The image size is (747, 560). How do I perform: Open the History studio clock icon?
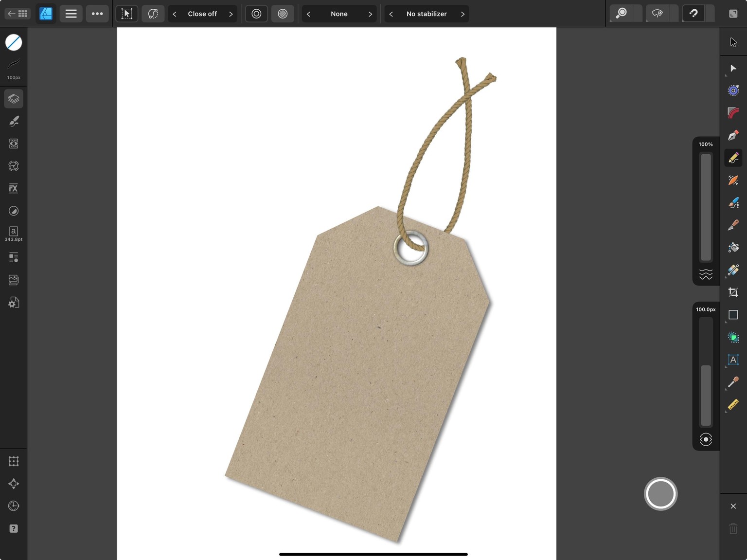point(14,506)
